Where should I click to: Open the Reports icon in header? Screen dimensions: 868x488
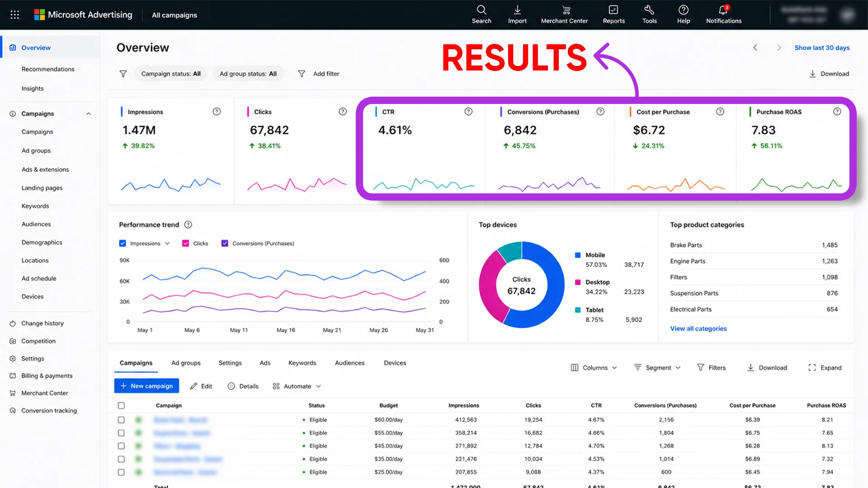pyautogui.click(x=613, y=10)
